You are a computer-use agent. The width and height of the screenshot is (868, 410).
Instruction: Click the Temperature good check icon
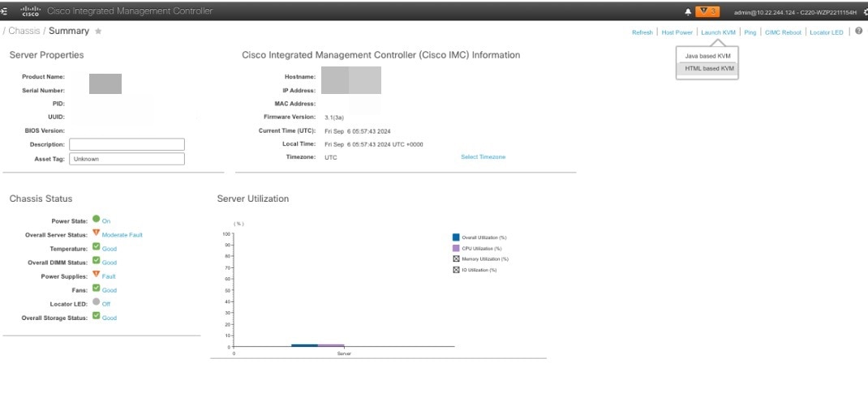tap(97, 246)
